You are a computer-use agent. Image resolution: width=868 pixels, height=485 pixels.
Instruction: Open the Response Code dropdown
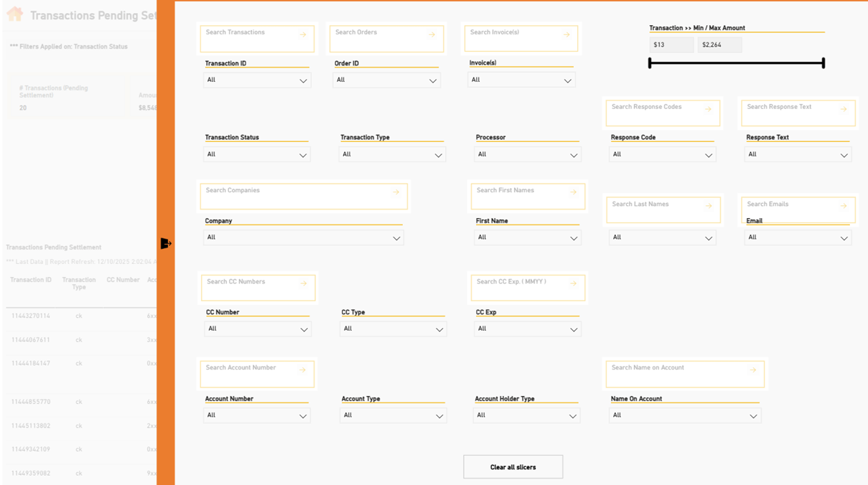[662, 154]
